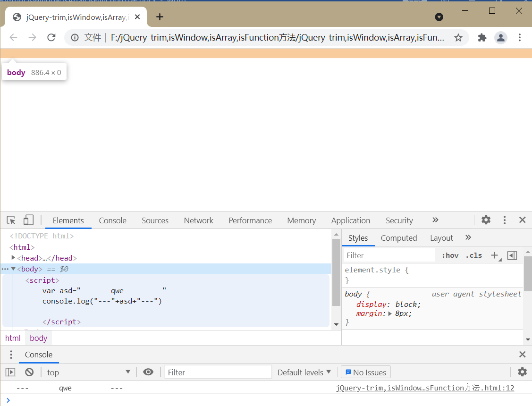The height and width of the screenshot is (406, 532).
Task: Toggle the .cls classes panel
Action: click(x=473, y=255)
